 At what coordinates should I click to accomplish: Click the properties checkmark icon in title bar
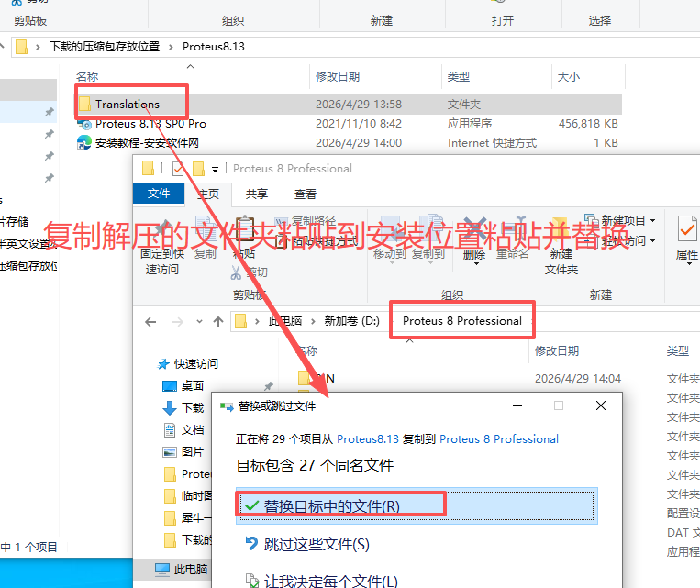click(178, 169)
